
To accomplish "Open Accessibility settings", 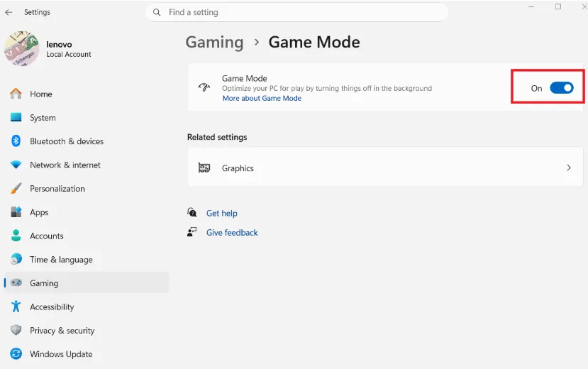I will pyautogui.click(x=87, y=307).
